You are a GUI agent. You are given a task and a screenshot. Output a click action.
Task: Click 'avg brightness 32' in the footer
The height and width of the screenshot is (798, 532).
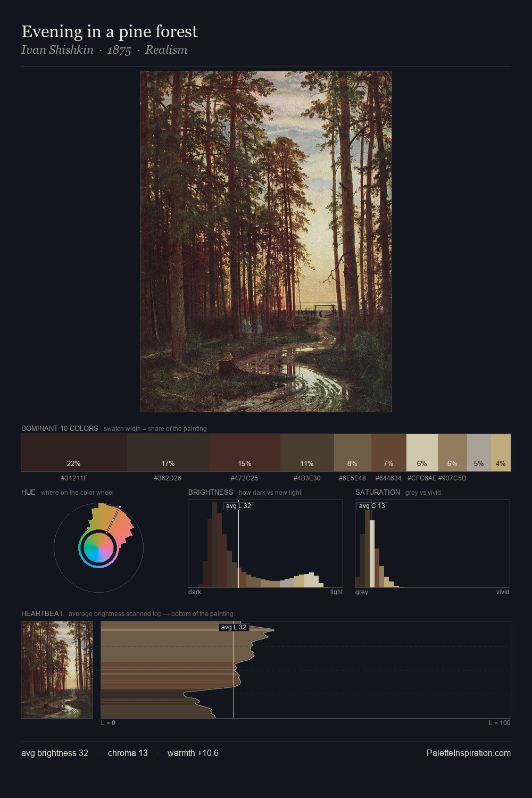click(x=55, y=753)
